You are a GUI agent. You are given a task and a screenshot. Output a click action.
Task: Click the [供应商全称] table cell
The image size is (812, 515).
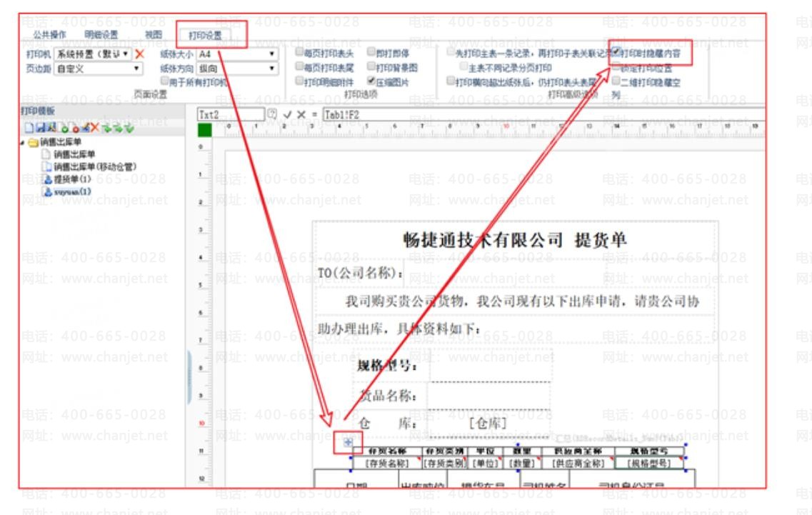(x=578, y=463)
